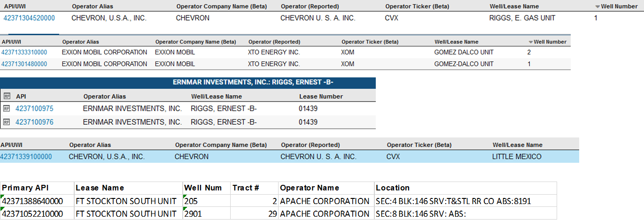Open API link 42371304520000
644x220 pixels.
pos(29,18)
